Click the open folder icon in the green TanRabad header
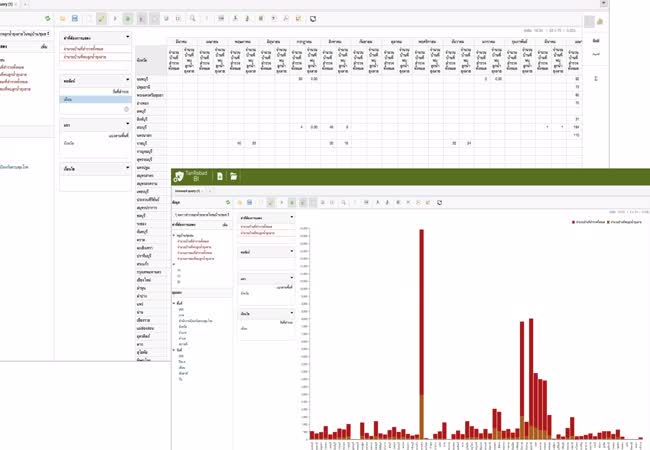This screenshot has height=450, width=650. click(x=234, y=176)
